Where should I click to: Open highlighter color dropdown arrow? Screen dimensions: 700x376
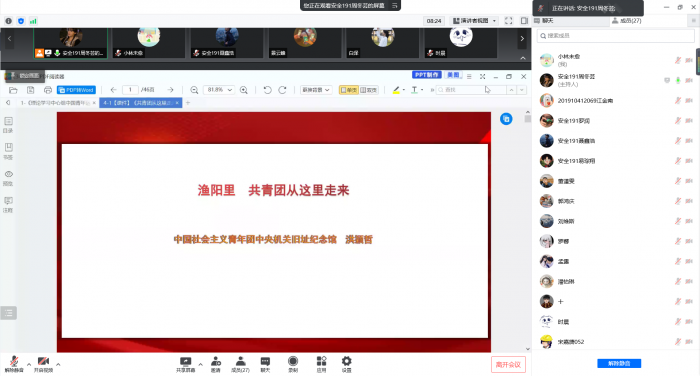pos(404,90)
